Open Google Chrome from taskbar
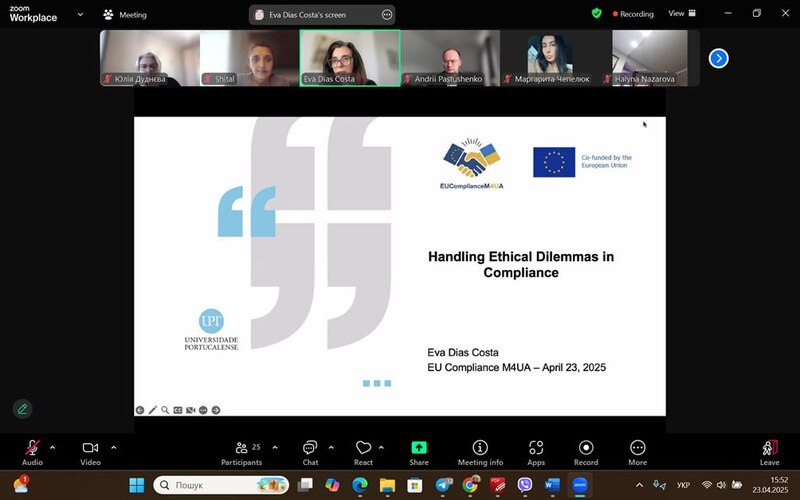 click(470, 485)
